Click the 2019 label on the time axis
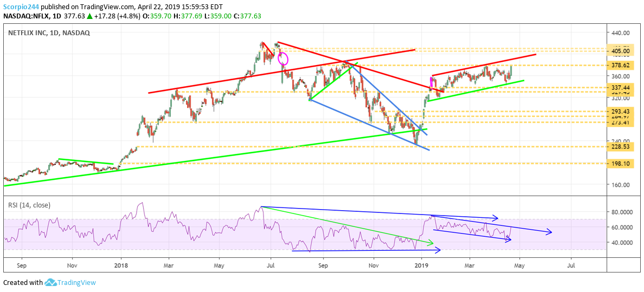Viewport: 644px width, 292px height. (x=421, y=266)
